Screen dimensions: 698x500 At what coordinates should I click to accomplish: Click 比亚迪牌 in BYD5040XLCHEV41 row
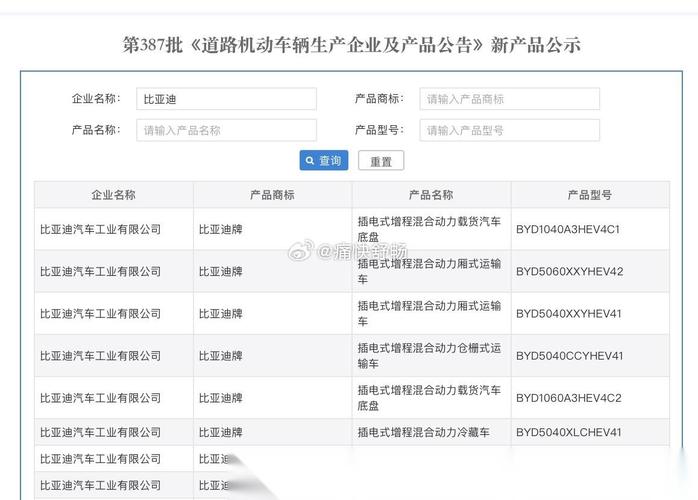[x=220, y=432]
